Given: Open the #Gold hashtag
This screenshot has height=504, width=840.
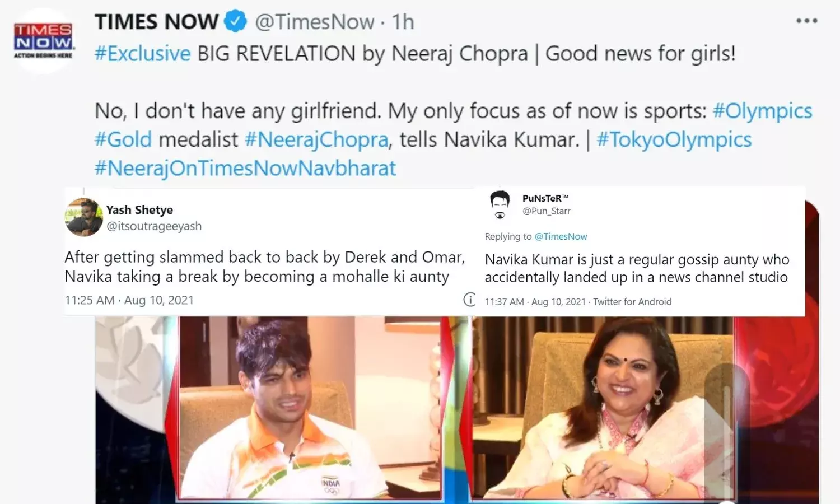Looking at the screenshot, I should (123, 139).
